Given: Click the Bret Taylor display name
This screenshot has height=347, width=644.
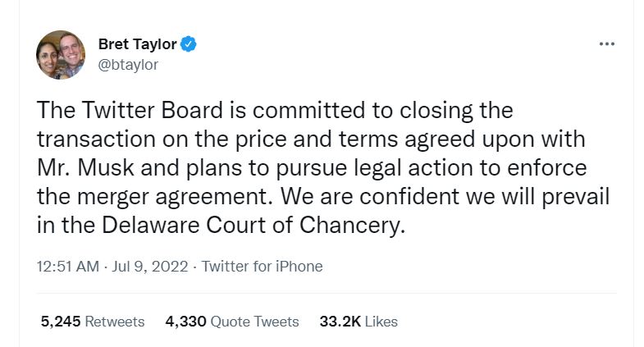Looking at the screenshot, I should (x=138, y=44).
